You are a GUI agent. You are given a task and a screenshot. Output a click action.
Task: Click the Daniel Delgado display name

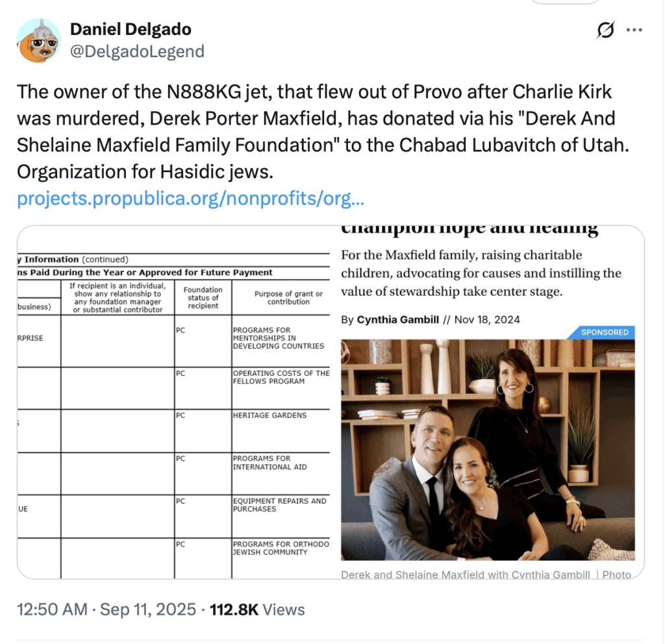pyautogui.click(x=131, y=29)
